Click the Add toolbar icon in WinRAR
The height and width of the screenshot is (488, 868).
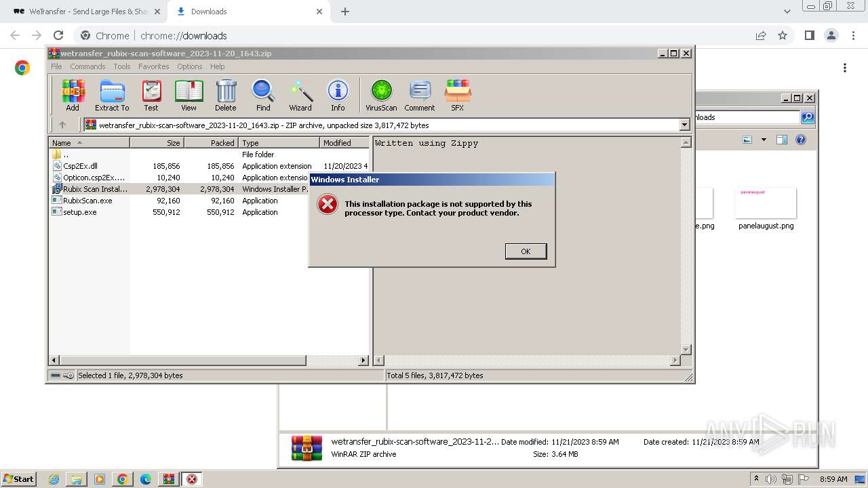[x=73, y=95]
